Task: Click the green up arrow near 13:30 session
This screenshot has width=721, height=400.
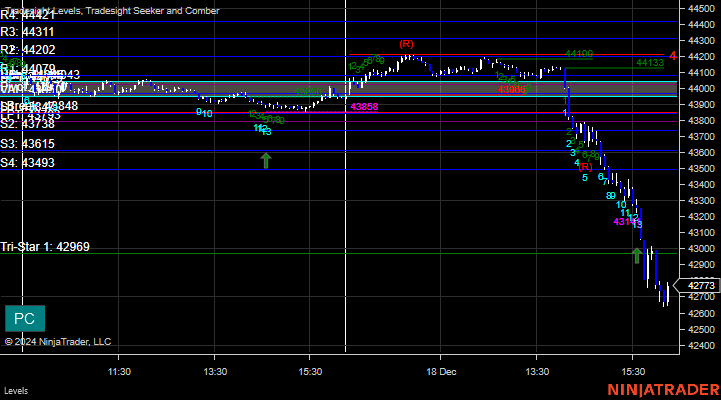Action: pos(266,161)
